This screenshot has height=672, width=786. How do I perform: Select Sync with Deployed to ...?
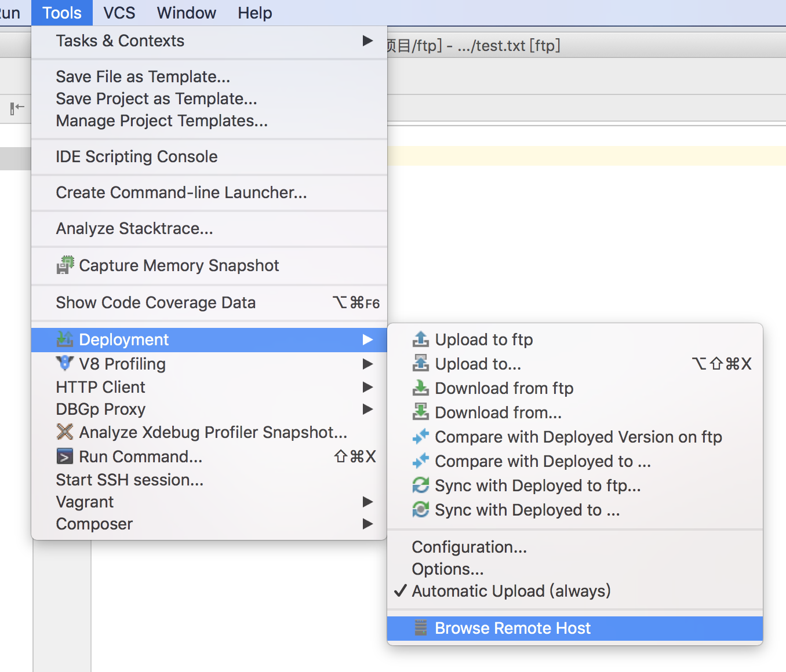pyautogui.click(x=575, y=510)
